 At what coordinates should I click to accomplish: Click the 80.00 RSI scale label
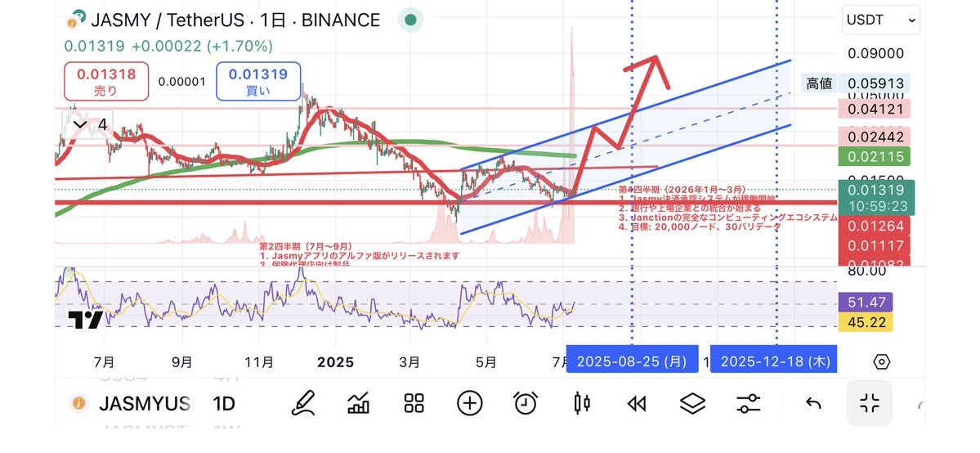pyautogui.click(x=867, y=271)
